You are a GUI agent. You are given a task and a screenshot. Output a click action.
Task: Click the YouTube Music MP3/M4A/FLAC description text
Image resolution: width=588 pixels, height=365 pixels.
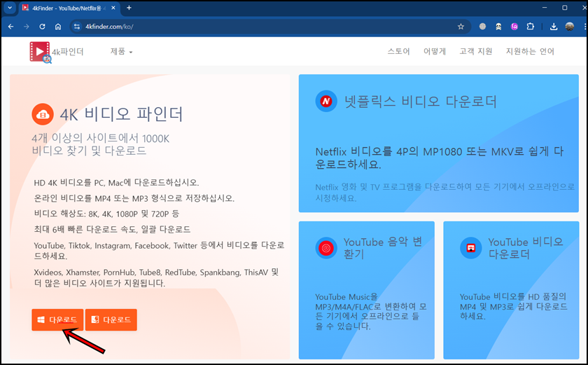371,311
